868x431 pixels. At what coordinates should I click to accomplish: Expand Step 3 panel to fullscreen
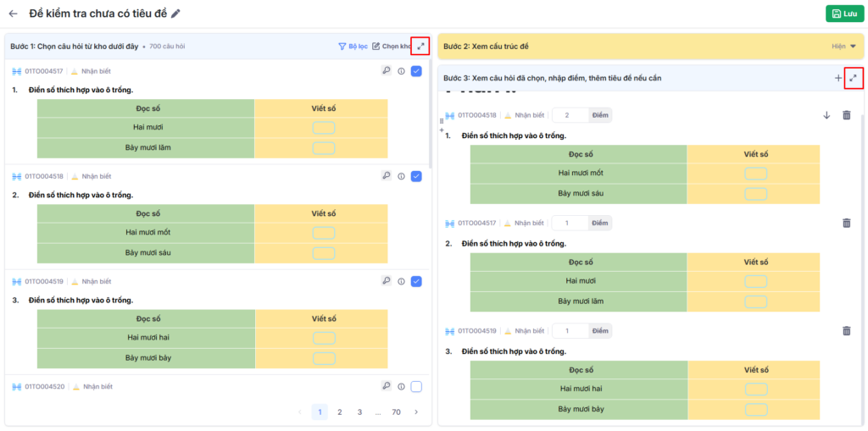coord(854,78)
